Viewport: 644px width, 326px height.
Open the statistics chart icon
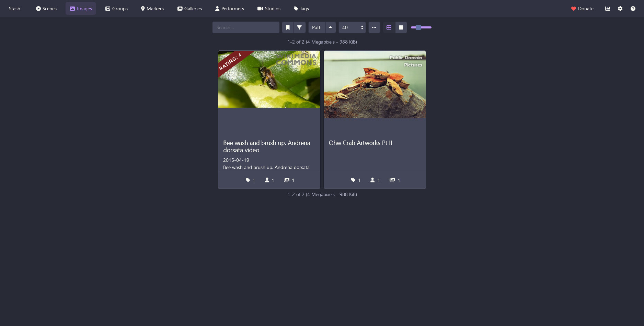[607, 9]
